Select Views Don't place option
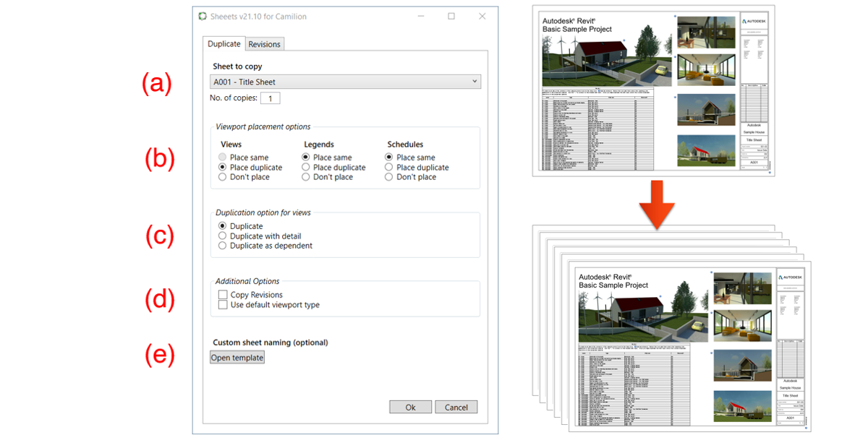 pos(223,177)
